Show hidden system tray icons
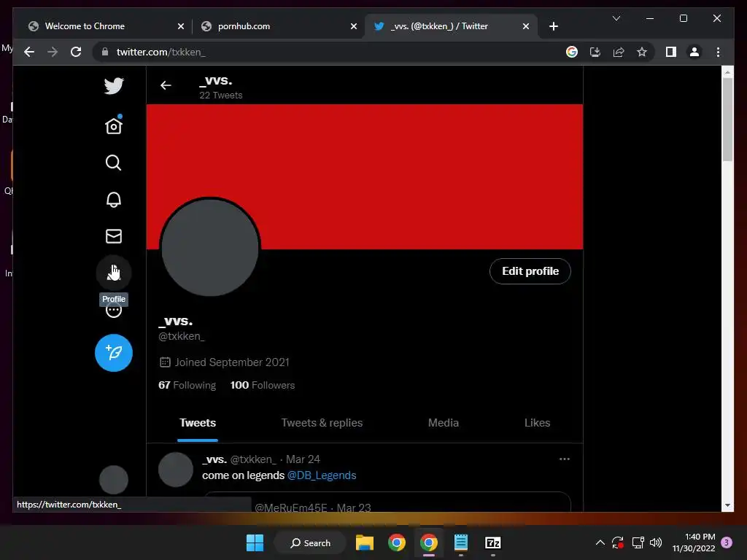The width and height of the screenshot is (747, 560). pos(600,542)
